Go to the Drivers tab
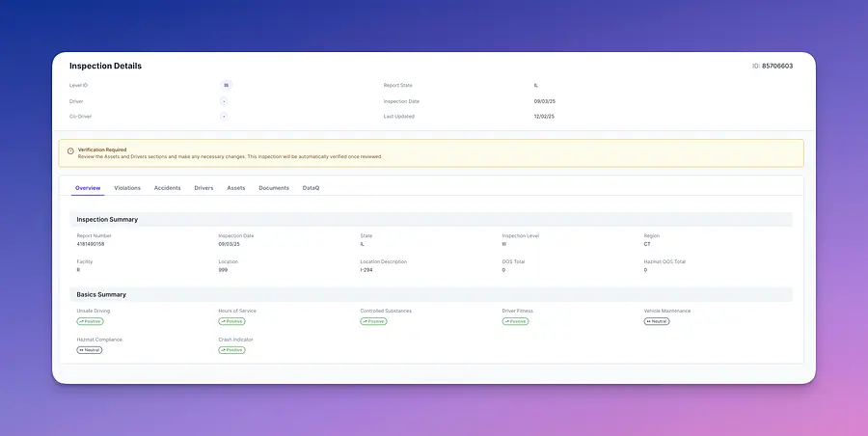 click(x=203, y=188)
